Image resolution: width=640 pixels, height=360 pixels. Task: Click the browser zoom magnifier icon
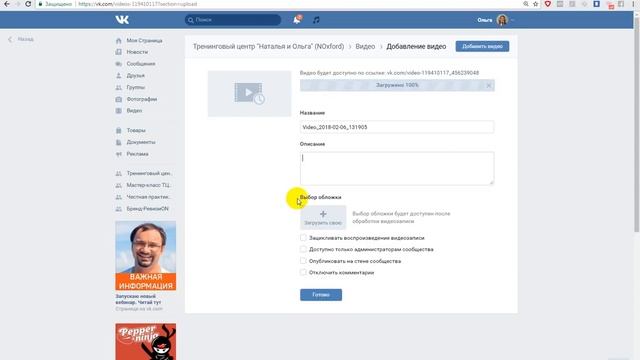coord(526,4)
